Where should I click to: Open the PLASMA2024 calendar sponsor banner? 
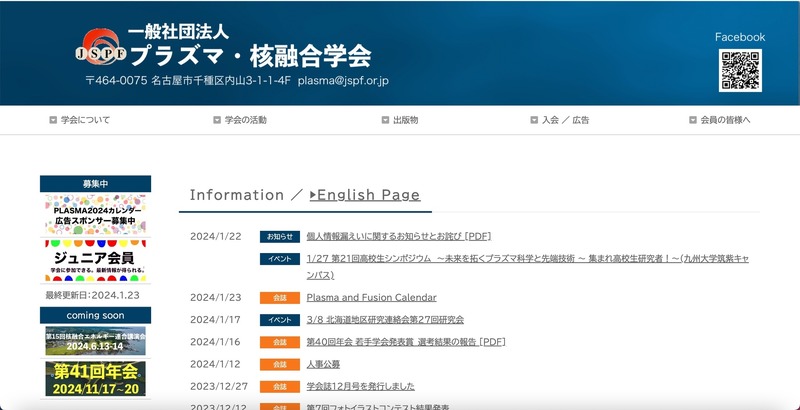95,216
